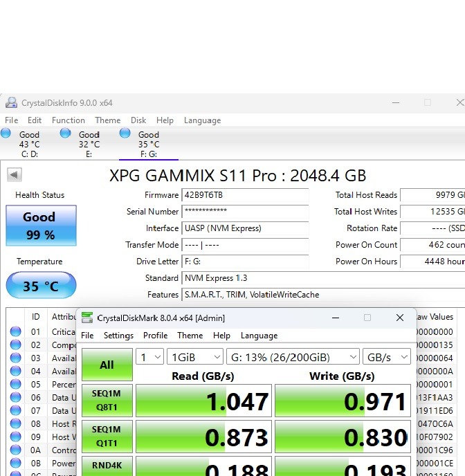This screenshot has height=476, width=465.
Task: Click SEQ1M Q1T1 read result 0.873
Action: click(203, 437)
